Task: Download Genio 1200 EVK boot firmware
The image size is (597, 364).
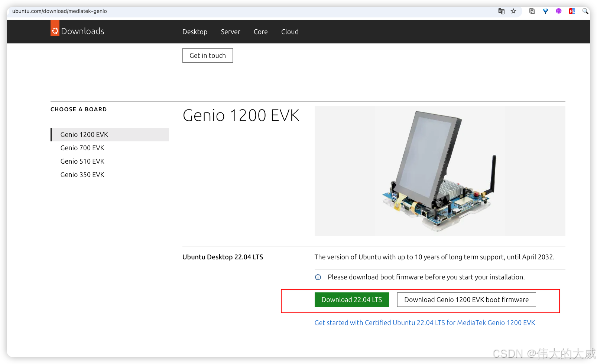Action: pos(466,300)
